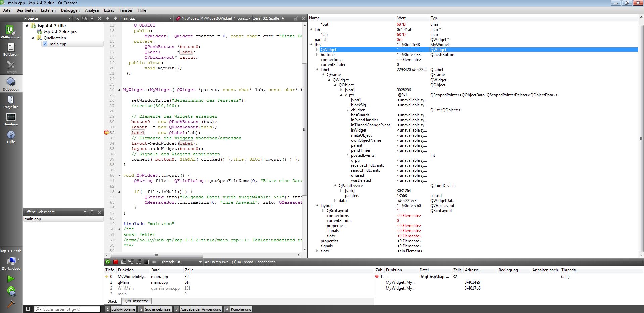This screenshot has width=644, height=313.
Task: Open the Willkommen mode in sidebar
Action: (x=11, y=32)
